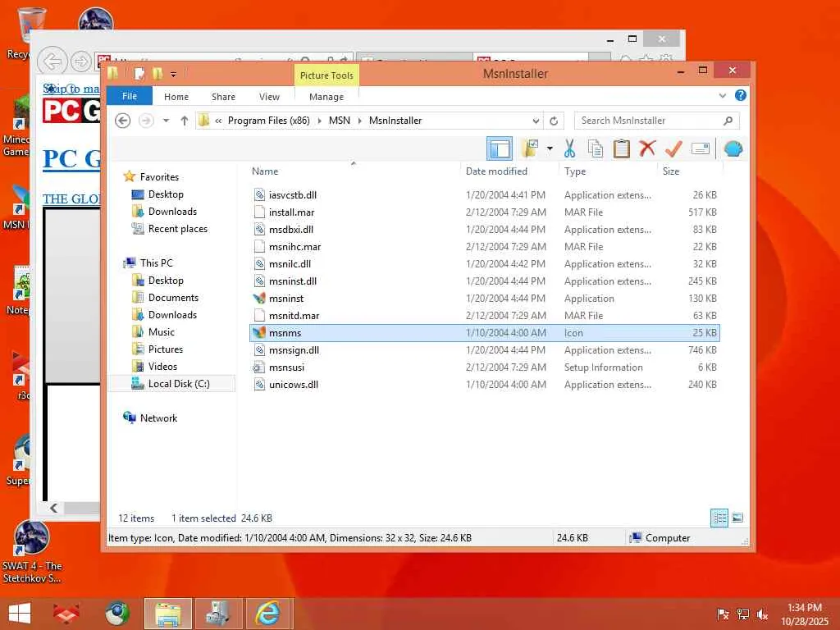The height and width of the screenshot is (630, 840).
Task: Click Program Files (x86) in address path
Action: pyautogui.click(x=269, y=121)
